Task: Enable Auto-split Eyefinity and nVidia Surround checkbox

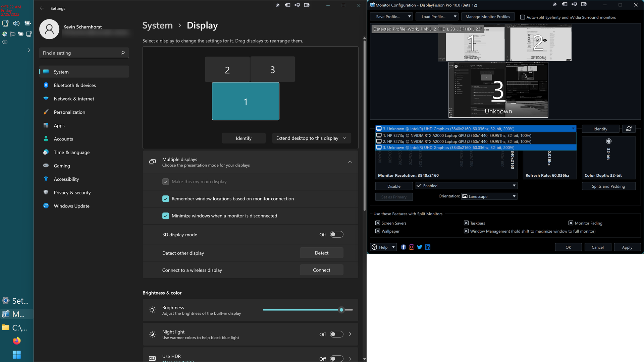Action: click(522, 17)
